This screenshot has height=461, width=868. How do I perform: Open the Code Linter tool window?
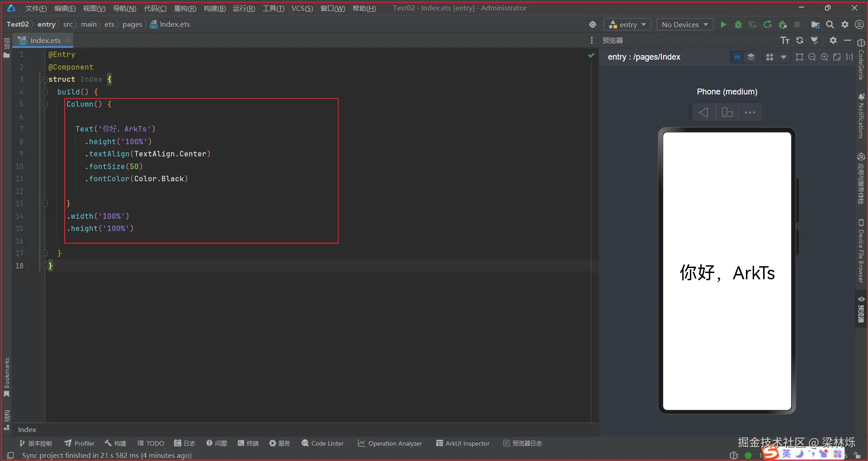point(323,443)
